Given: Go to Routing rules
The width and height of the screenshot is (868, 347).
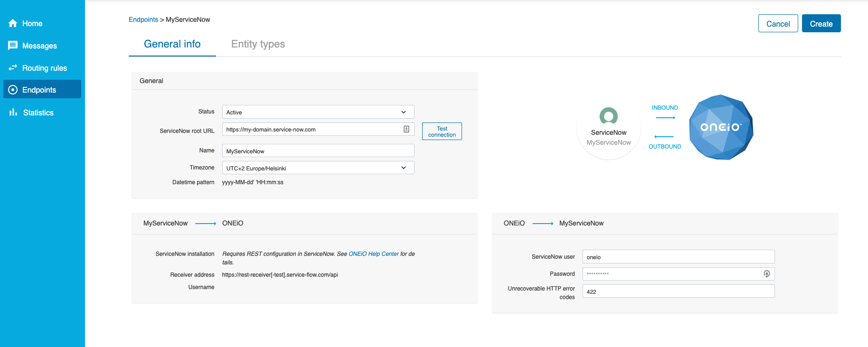Looking at the screenshot, I should point(42,68).
